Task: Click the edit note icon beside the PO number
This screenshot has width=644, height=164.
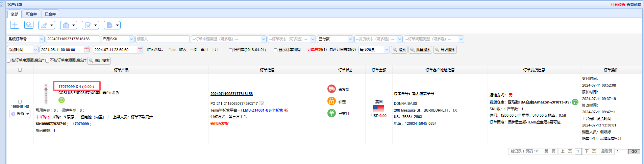Action: pyautogui.click(x=262, y=103)
